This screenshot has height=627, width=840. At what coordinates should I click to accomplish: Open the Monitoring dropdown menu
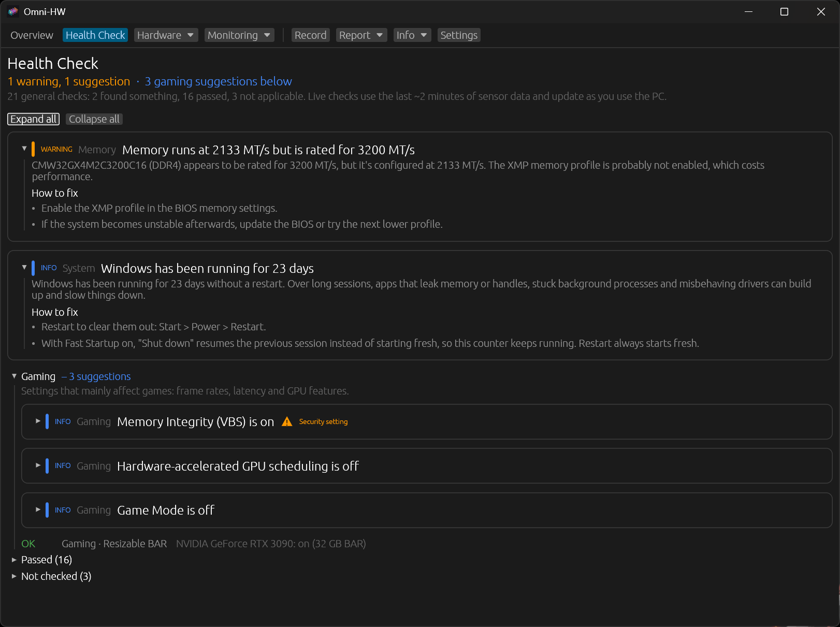click(239, 35)
